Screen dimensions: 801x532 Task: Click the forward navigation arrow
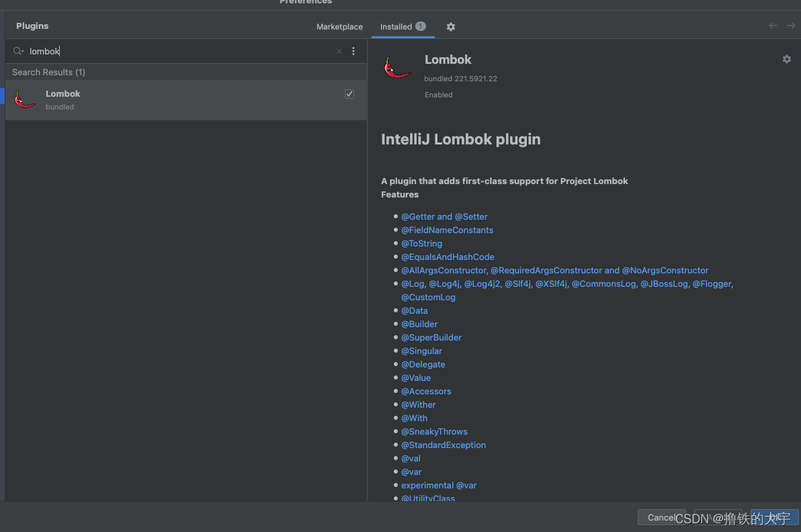tap(791, 26)
